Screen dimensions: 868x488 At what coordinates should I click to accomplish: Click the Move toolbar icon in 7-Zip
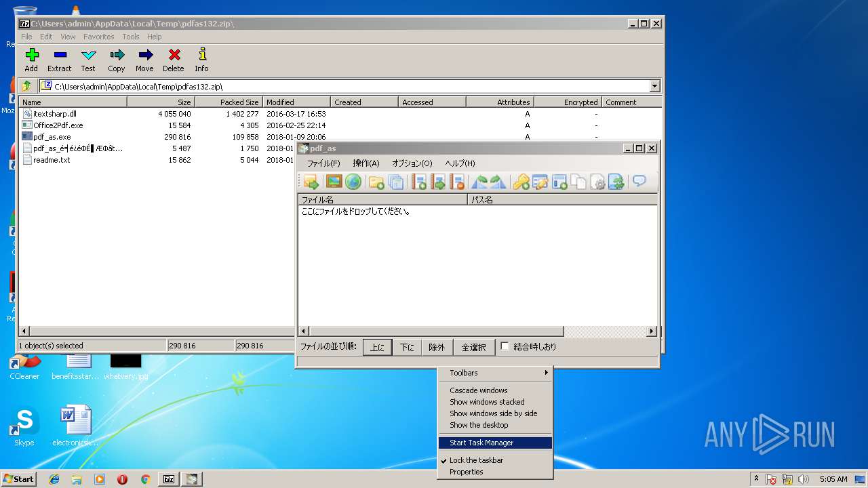144,60
